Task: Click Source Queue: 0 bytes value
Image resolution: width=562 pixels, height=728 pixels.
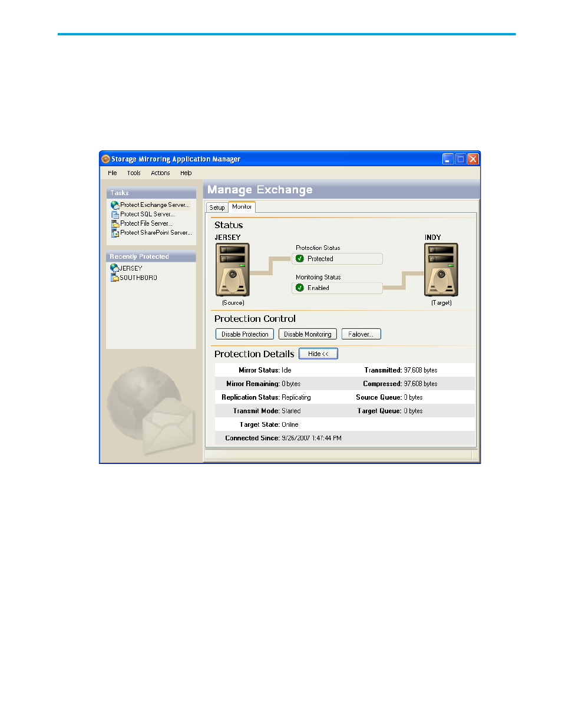Action: click(414, 397)
